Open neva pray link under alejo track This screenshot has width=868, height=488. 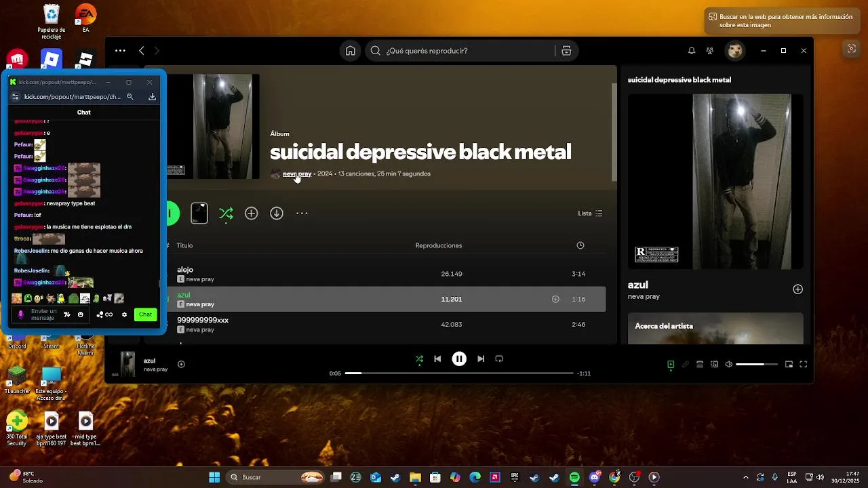pos(200,279)
